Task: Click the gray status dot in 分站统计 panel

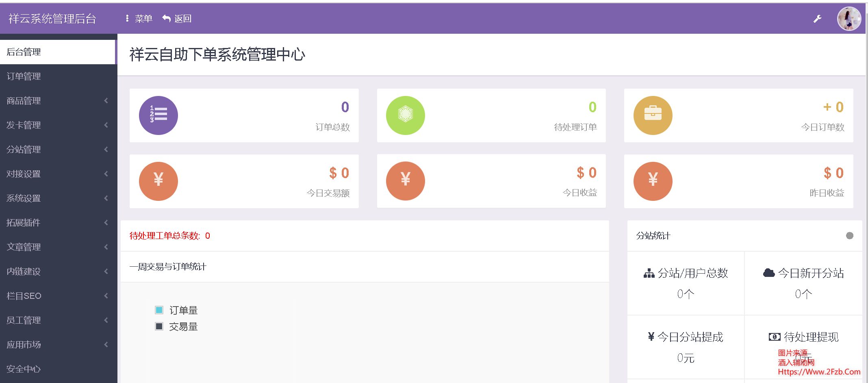Action: tap(850, 235)
